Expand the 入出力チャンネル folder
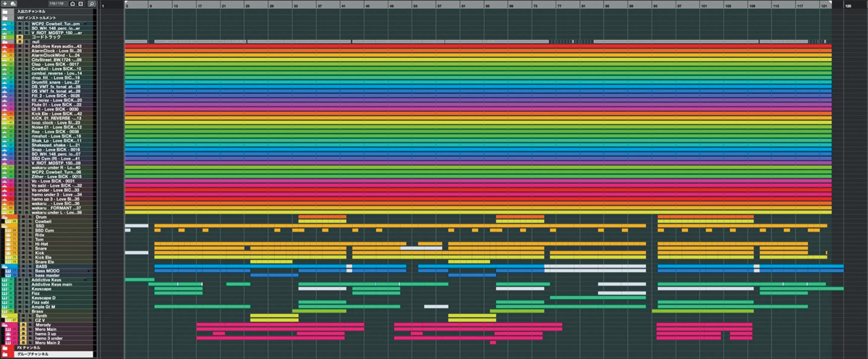This screenshot has width=868, height=359. pos(5,12)
